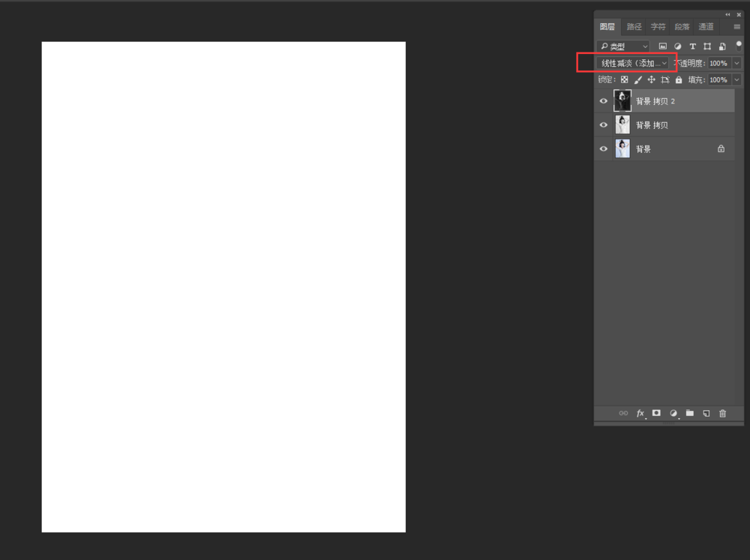Link the selected layers
Image resolution: width=750 pixels, height=560 pixels.
point(624,413)
